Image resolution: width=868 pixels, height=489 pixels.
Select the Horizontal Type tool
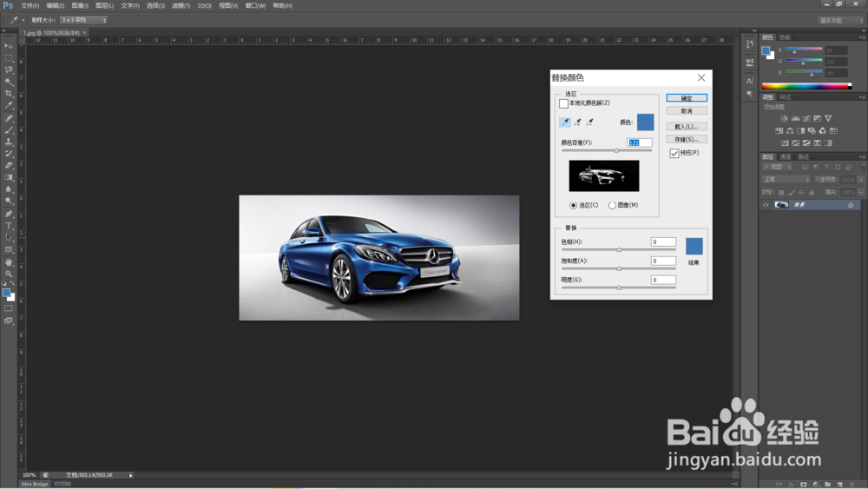pos(9,226)
